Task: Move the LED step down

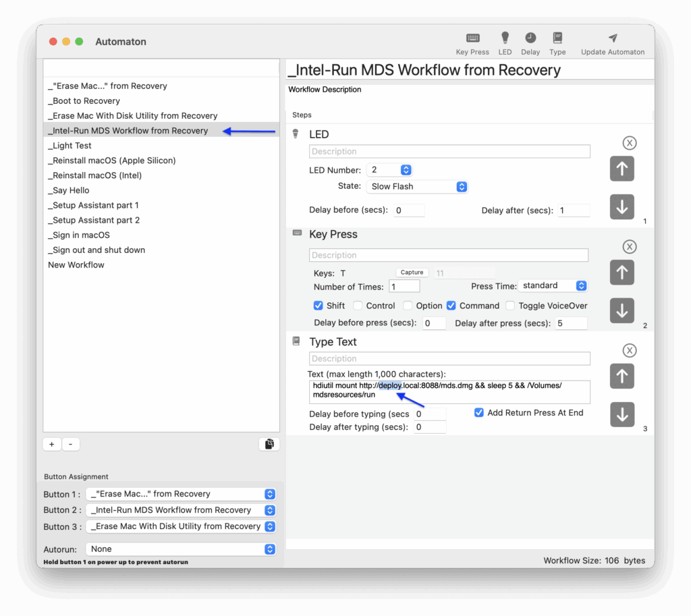Action: click(621, 206)
